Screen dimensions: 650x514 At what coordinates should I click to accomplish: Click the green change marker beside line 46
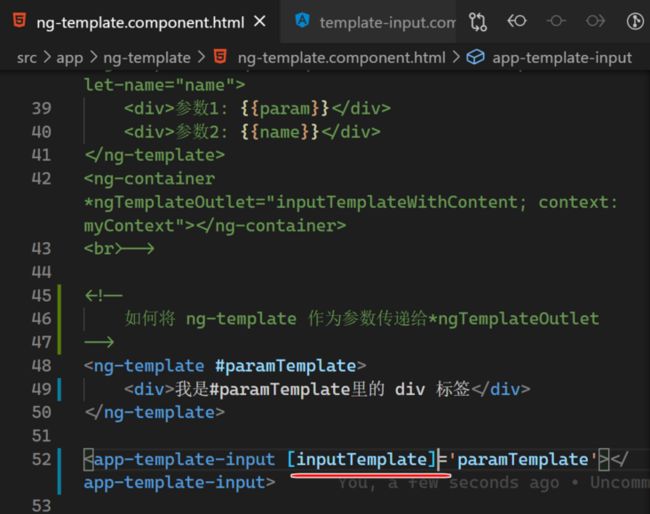tap(59, 319)
